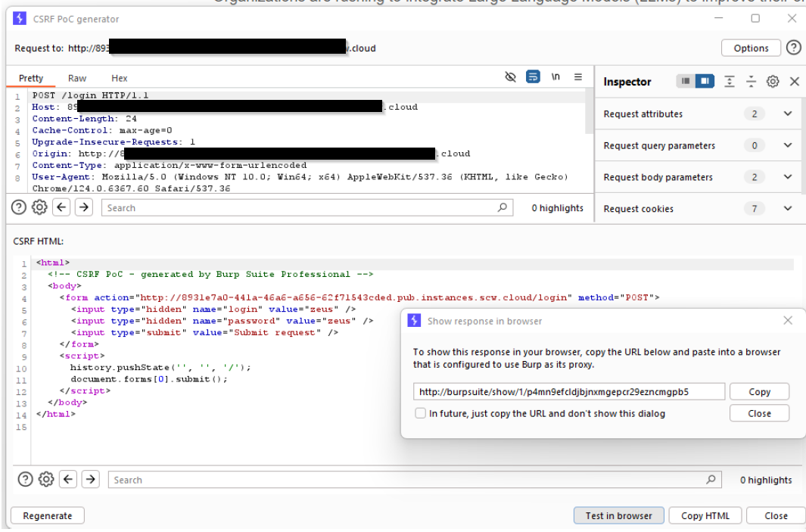Click the count badge for Request cookies

click(754, 209)
